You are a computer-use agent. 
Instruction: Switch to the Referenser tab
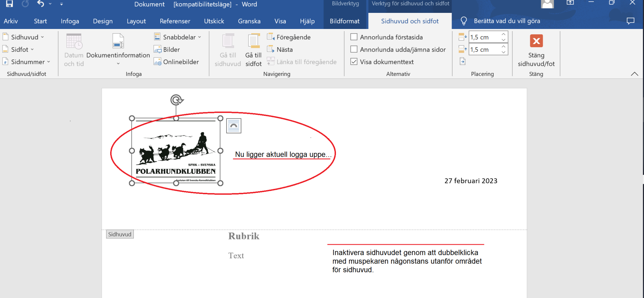175,21
